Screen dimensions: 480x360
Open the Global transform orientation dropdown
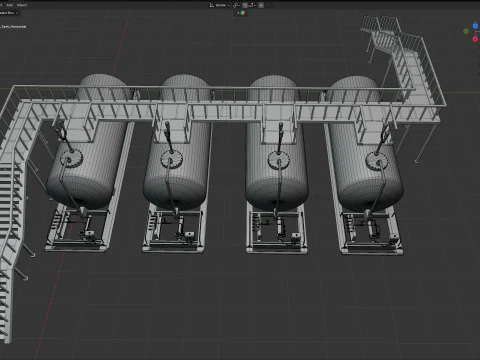(220, 5)
